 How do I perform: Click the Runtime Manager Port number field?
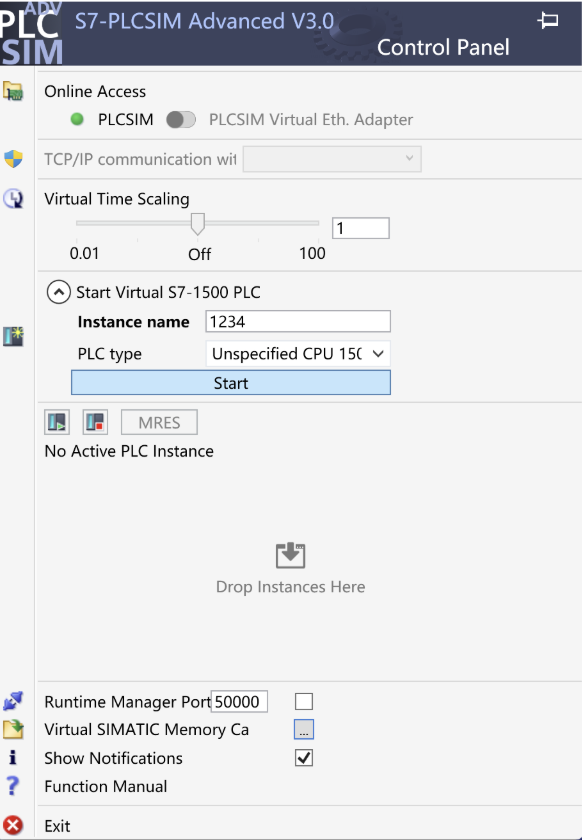pyautogui.click(x=239, y=701)
